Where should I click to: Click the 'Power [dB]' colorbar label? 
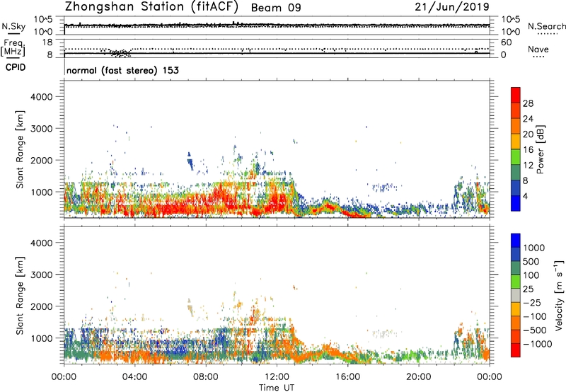(540, 149)
